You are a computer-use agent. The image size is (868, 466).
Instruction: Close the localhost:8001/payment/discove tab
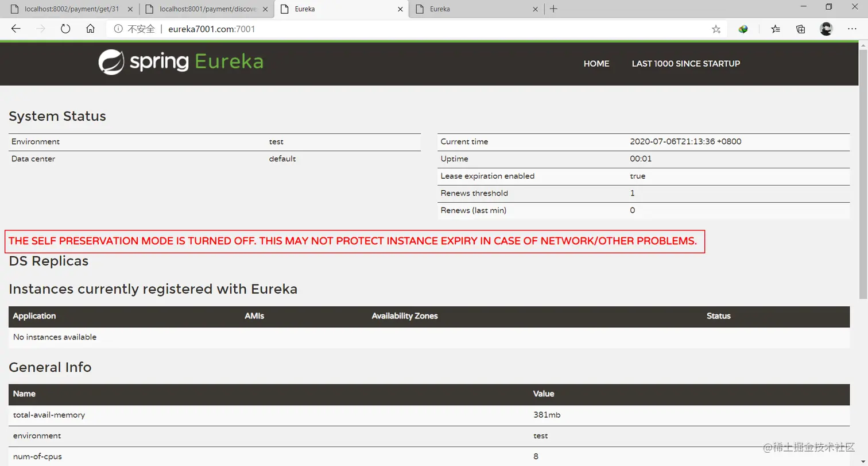(x=265, y=9)
